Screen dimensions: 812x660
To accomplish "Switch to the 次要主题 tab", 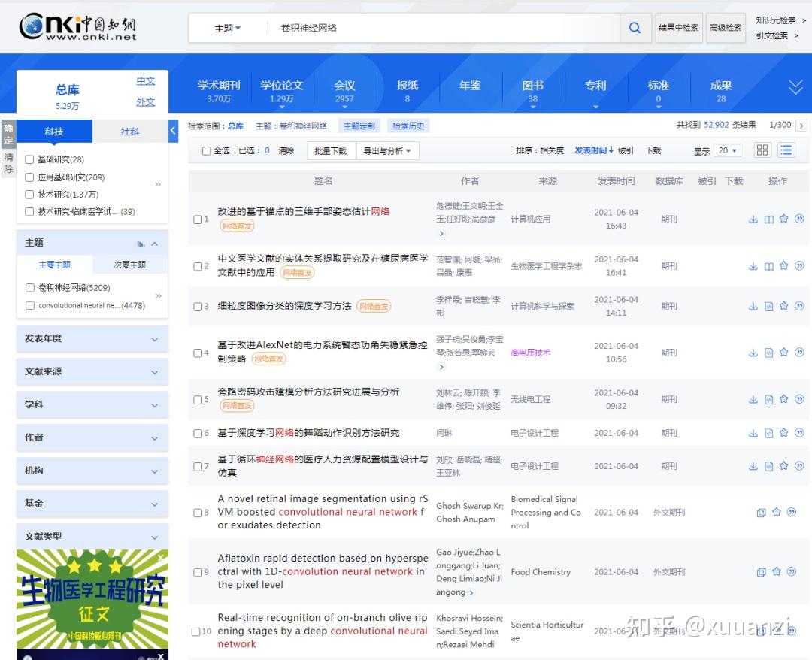I will pyautogui.click(x=131, y=264).
